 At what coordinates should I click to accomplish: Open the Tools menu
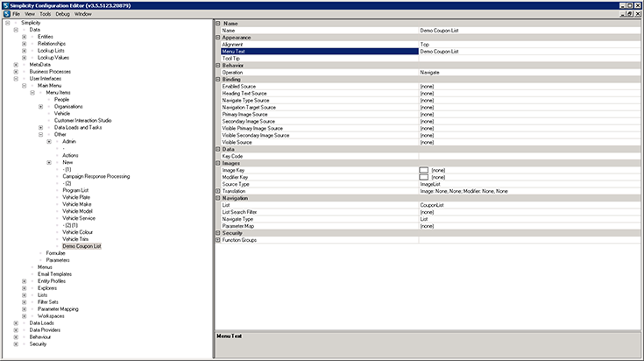point(46,14)
